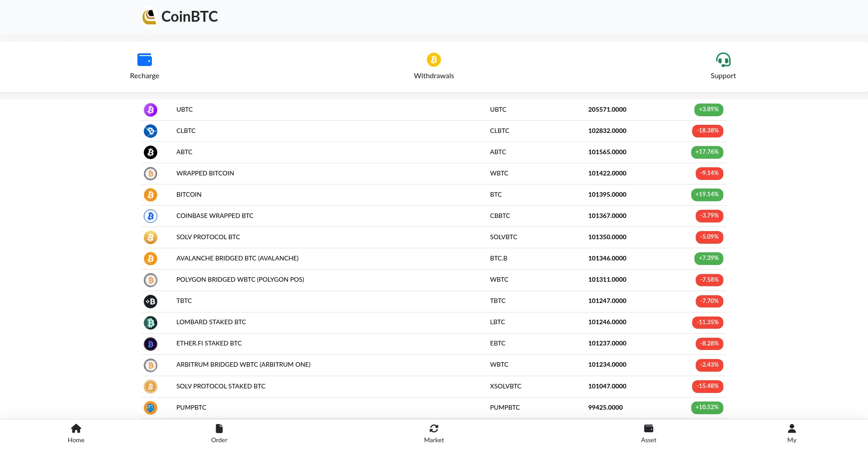Select the +19.14% badge for BTC

tap(707, 194)
